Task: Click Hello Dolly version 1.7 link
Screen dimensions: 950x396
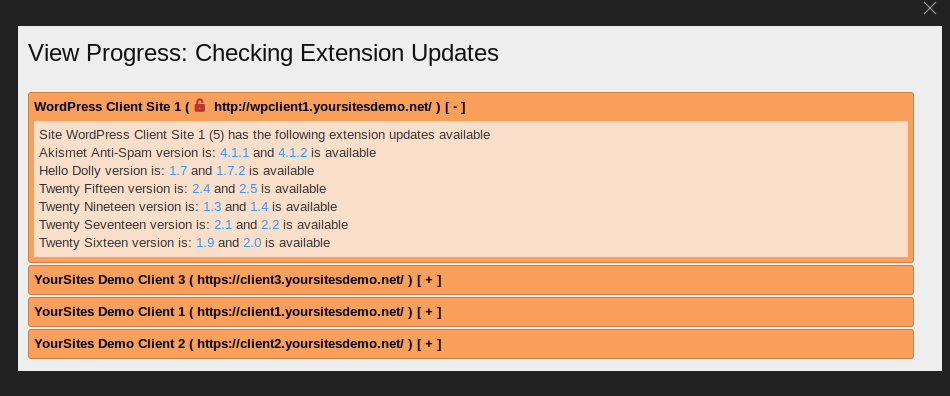Action: click(178, 171)
